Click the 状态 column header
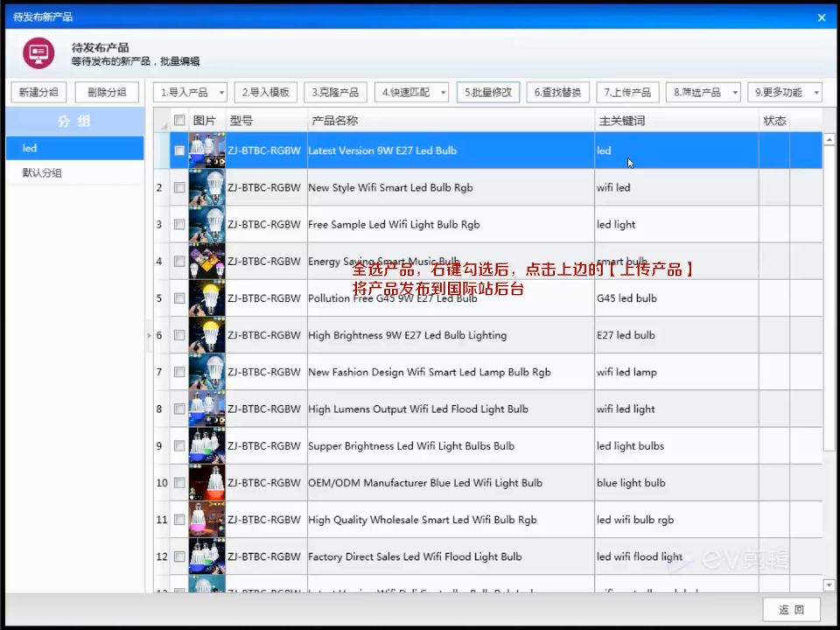Viewport: 840px width, 630px height. pos(774,121)
